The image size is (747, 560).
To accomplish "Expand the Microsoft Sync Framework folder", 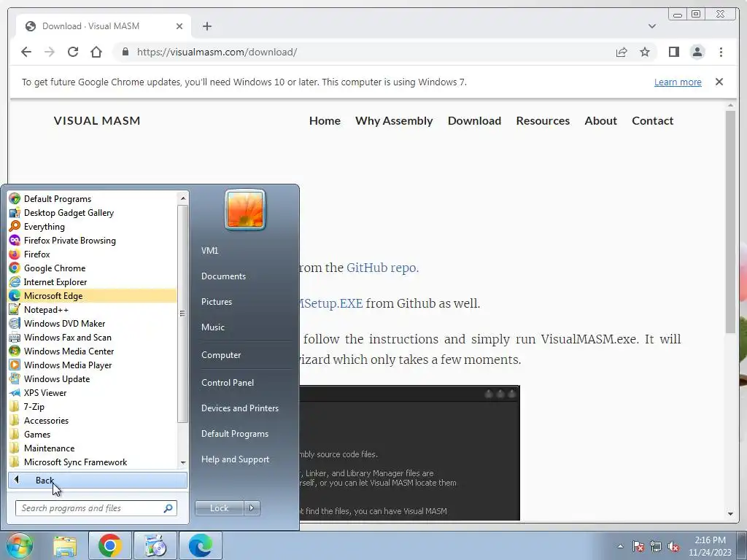I will coord(93,462).
